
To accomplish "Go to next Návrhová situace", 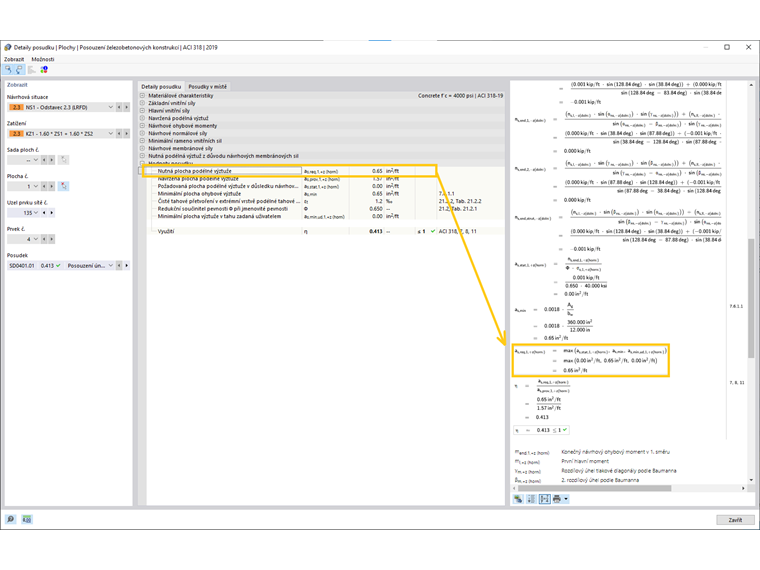I will pos(127,107).
